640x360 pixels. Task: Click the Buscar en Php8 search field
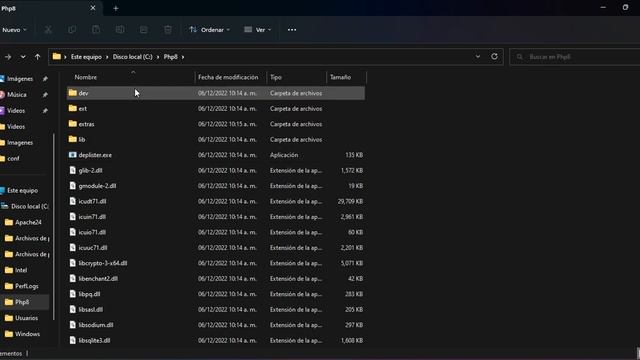click(x=576, y=57)
